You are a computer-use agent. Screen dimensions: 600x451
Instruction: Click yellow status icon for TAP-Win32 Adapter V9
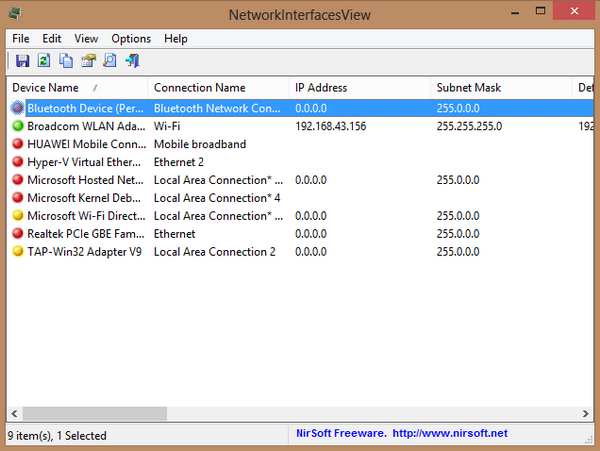18,251
